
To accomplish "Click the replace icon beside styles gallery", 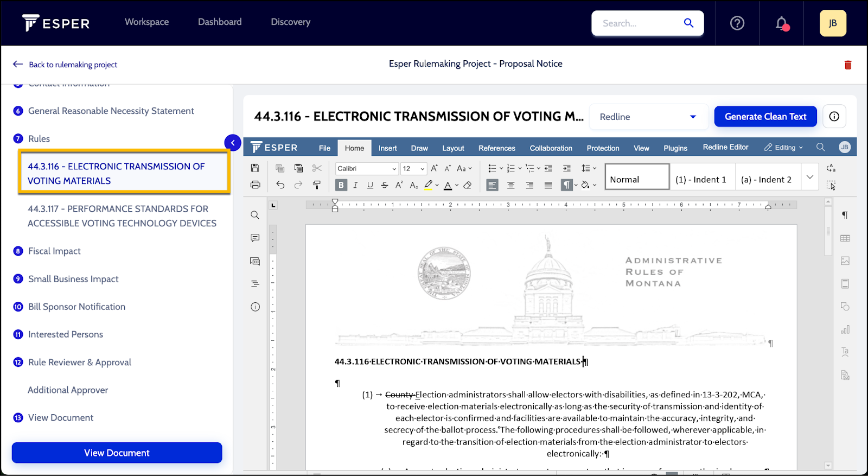I will tap(831, 168).
